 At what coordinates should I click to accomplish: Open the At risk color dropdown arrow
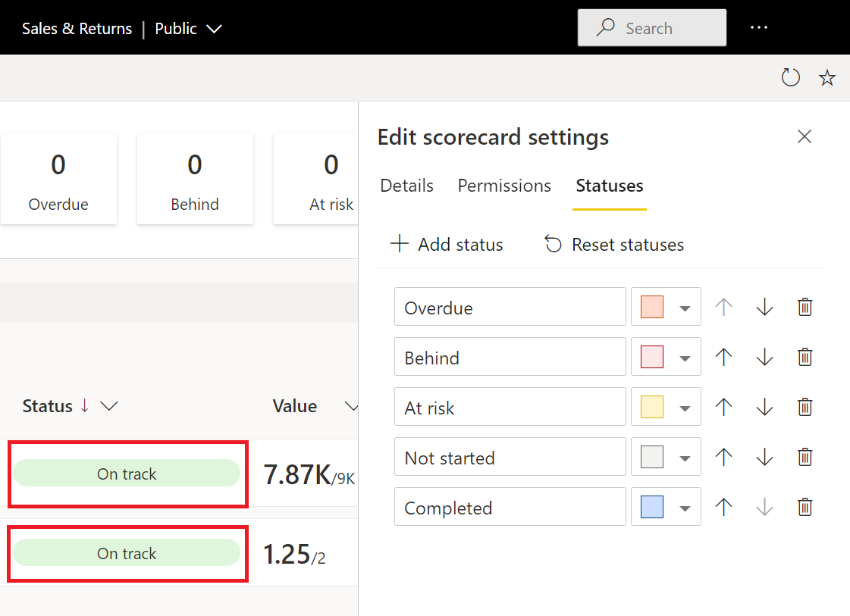click(x=685, y=408)
